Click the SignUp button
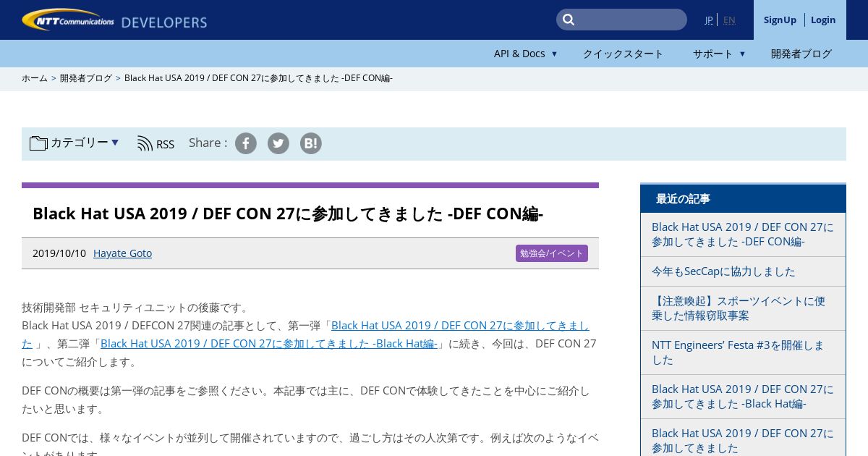 [x=780, y=20]
